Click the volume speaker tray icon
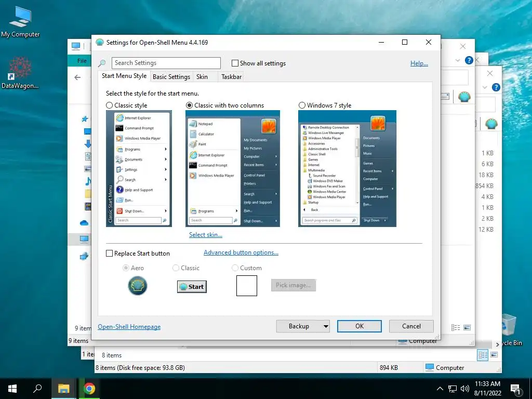The width and height of the screenshot is (532, 399). (464, 389)
